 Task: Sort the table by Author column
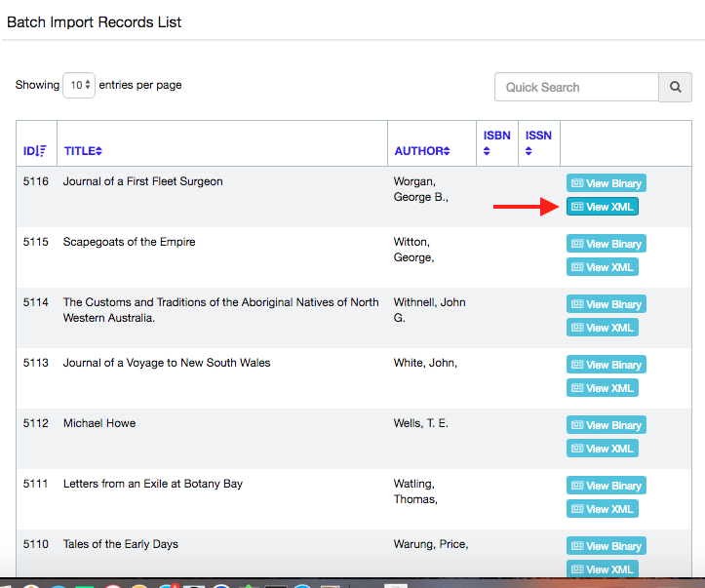422,151
